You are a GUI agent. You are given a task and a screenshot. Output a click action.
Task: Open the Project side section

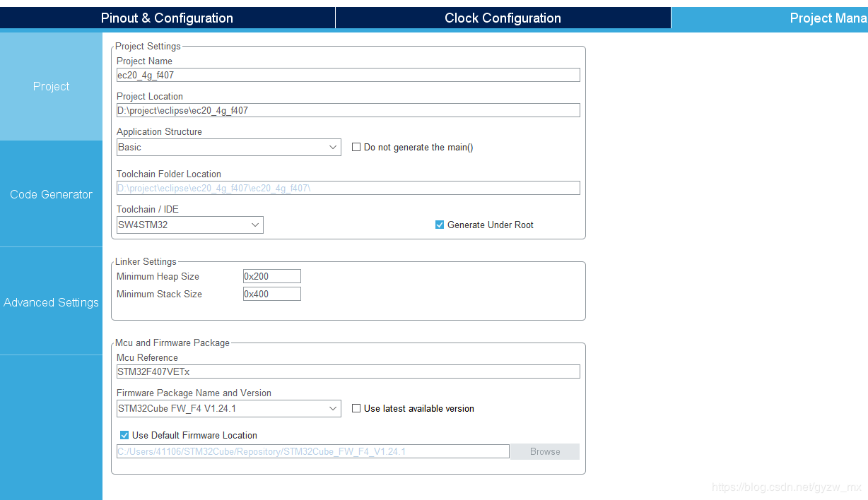click(51, 86)
